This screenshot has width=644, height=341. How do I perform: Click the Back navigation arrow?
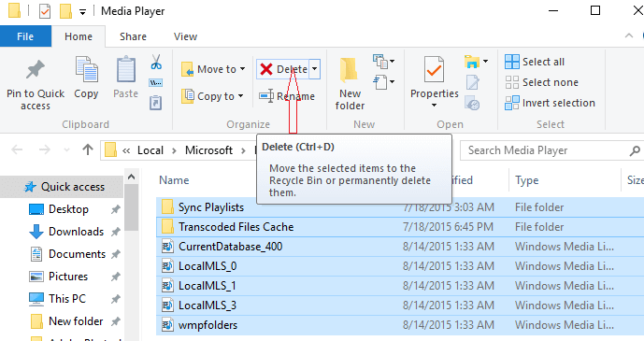click(x=17, y=150)
